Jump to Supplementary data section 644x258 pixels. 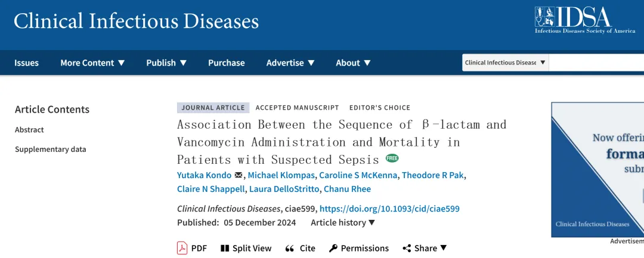pos(50,149)
